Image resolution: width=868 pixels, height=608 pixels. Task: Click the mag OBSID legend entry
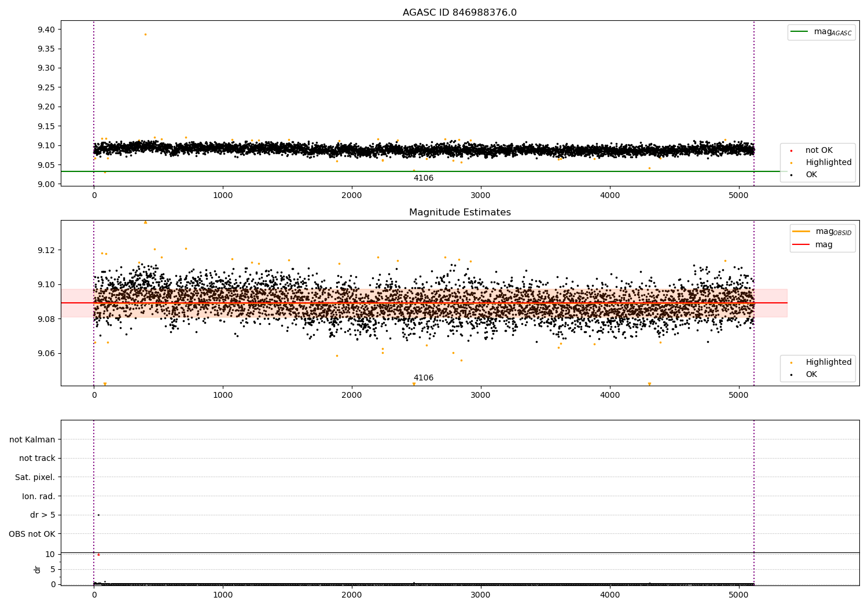pyautogui.click(x=822, y=232)
